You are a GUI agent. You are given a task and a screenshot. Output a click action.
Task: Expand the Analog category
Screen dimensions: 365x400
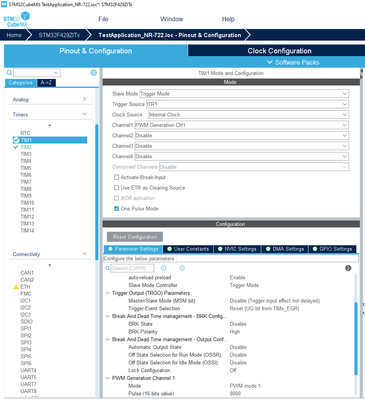[84, 99]
